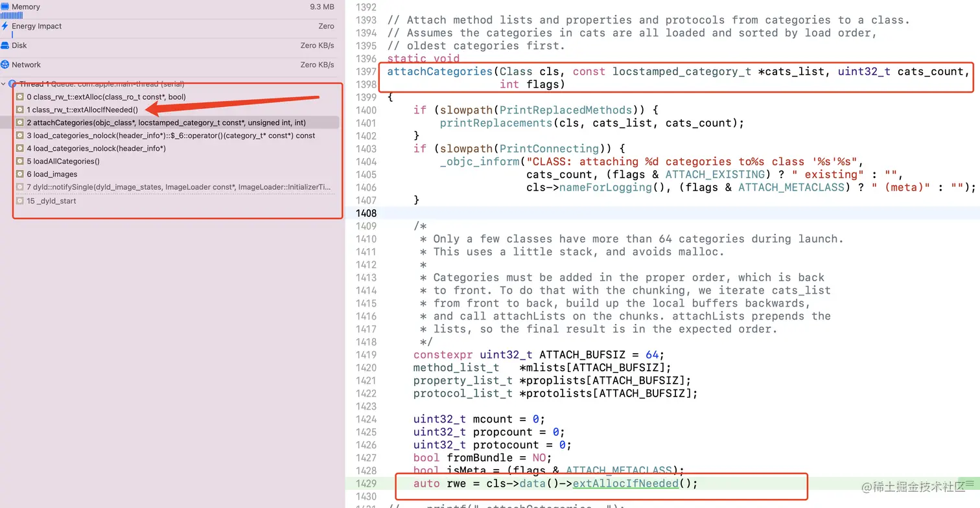Select Thread 1 main-thread row
980x508 pixels.
point(169,84)
